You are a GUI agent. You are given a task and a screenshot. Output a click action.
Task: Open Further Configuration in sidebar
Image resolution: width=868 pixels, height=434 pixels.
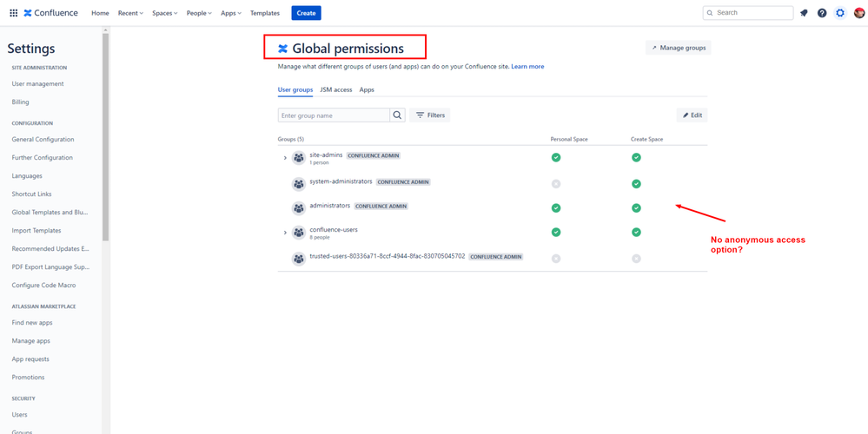coord(42,158)
